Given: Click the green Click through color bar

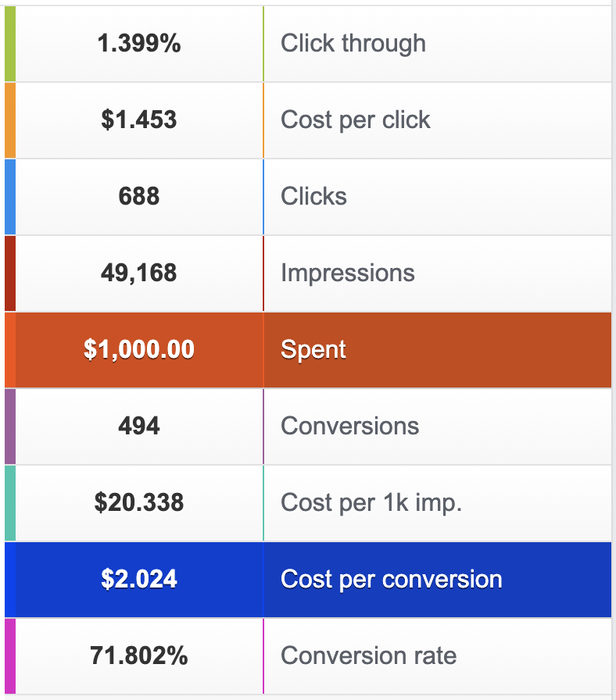Looking at the screenshot, I should [10, 44].
